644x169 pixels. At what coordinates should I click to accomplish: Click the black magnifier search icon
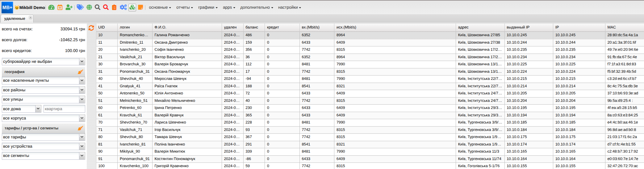point(98,7)
